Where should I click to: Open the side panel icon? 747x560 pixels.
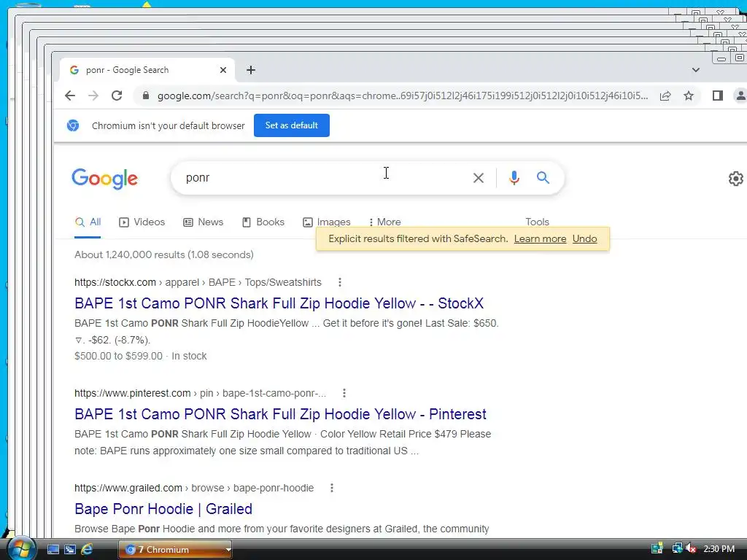coord(718,96)
